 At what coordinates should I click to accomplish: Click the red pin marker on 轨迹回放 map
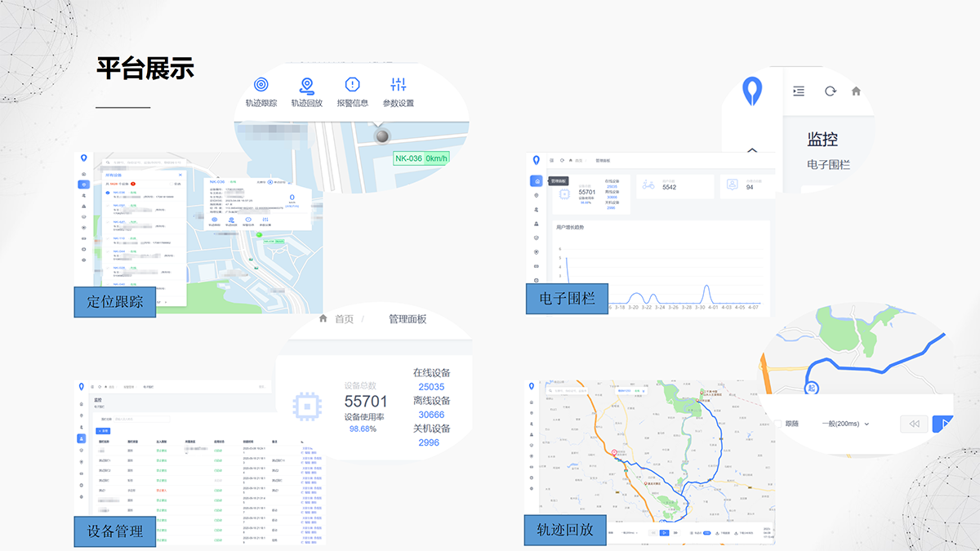click(614, 451)
